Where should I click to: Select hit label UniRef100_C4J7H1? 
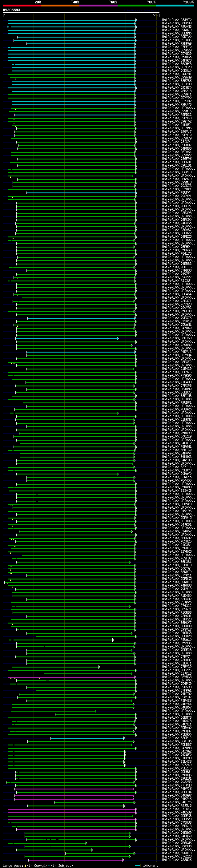[176, 74]
